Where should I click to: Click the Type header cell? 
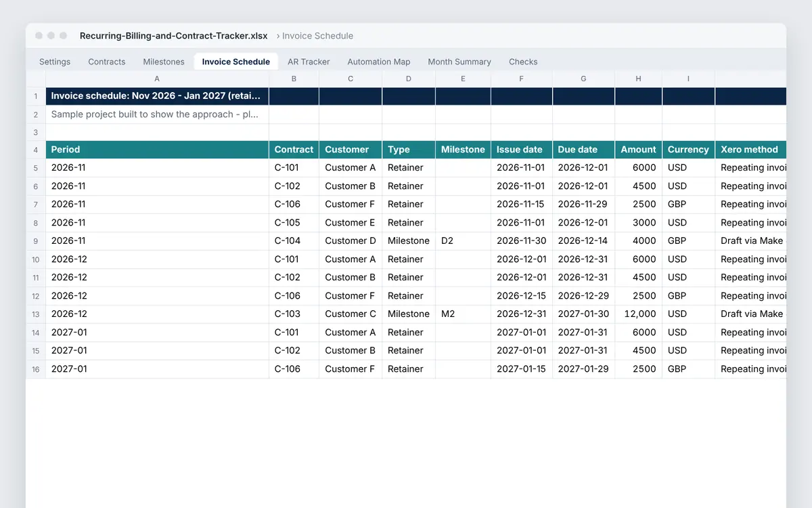(x=409, y=150)
